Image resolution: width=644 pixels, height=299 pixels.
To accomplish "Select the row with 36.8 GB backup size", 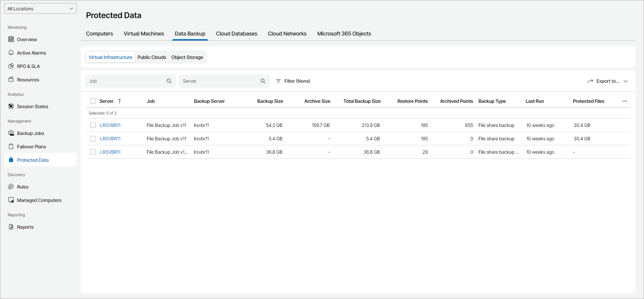I will coord(93,152).
